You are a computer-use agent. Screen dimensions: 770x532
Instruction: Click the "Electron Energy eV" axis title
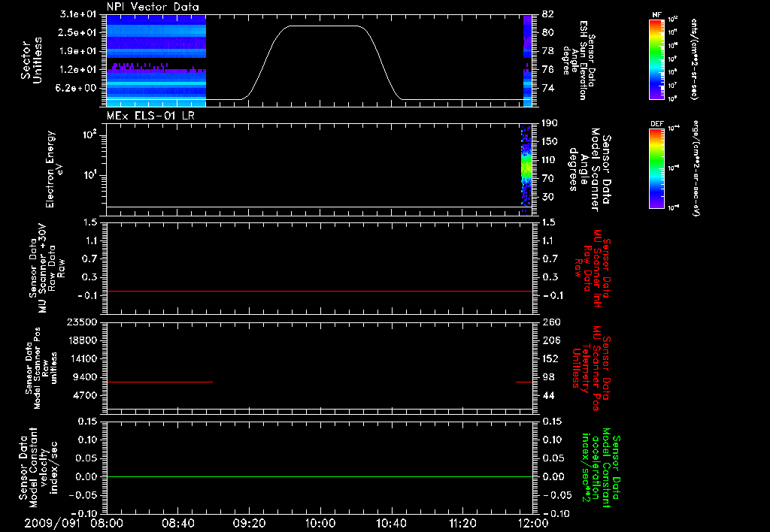[54, 169]
